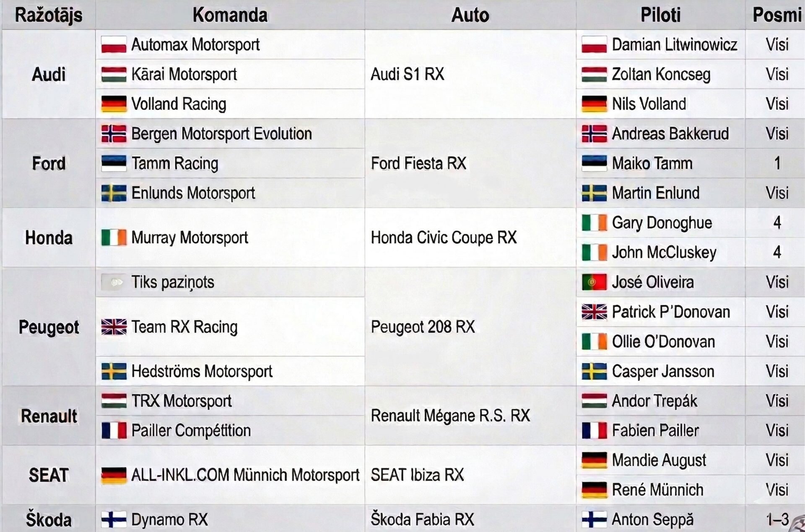
Task: Click the Finnish flag beside Dynamo RX
Action: pos(114,520)
